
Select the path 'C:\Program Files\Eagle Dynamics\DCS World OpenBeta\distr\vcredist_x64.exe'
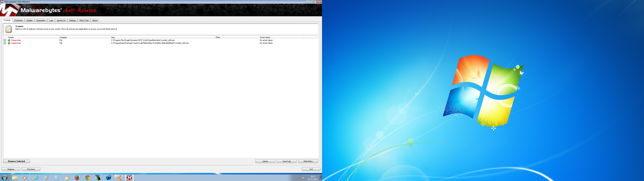coord(143,40)
